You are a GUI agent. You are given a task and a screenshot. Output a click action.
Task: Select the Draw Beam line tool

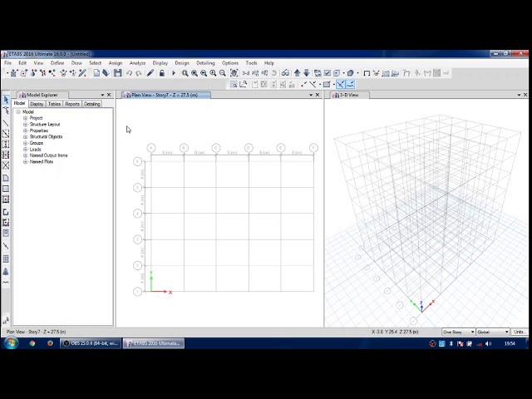[x=6, y=123]
